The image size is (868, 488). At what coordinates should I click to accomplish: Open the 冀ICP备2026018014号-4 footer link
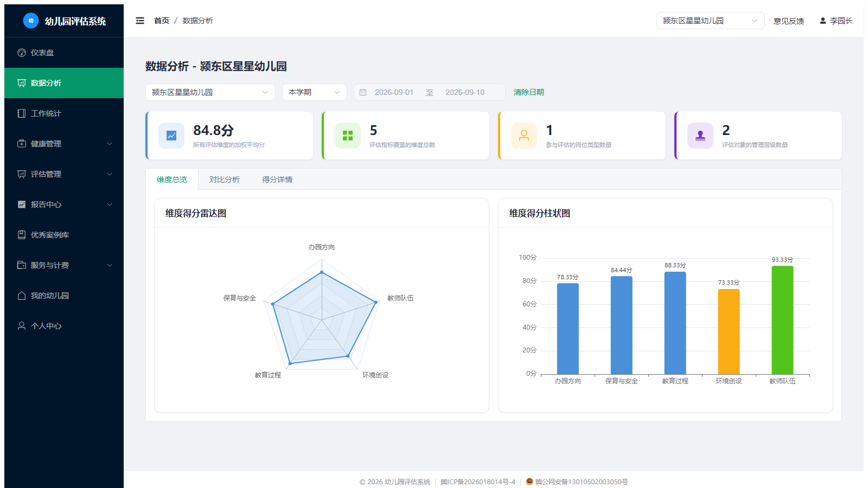point(478,481)
